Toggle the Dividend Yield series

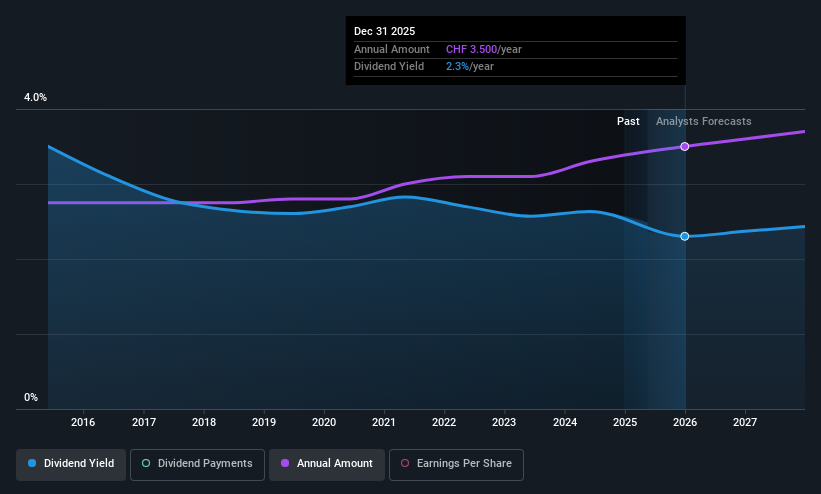71,464
